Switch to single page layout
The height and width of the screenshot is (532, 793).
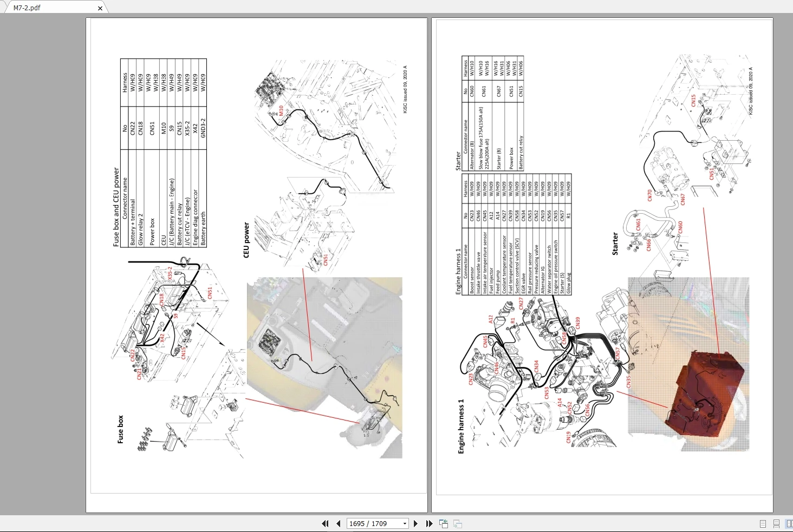[x=763, y=524]
